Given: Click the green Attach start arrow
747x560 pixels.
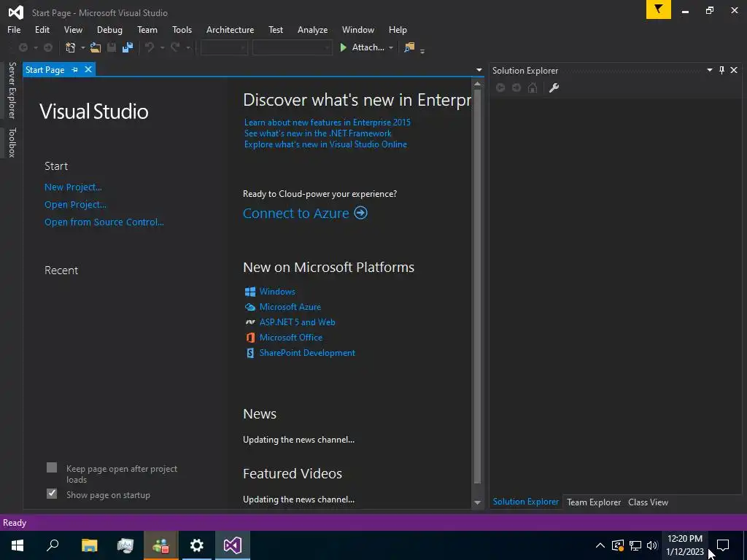Looking at the screenshot, I should click(x=343, y=47).
